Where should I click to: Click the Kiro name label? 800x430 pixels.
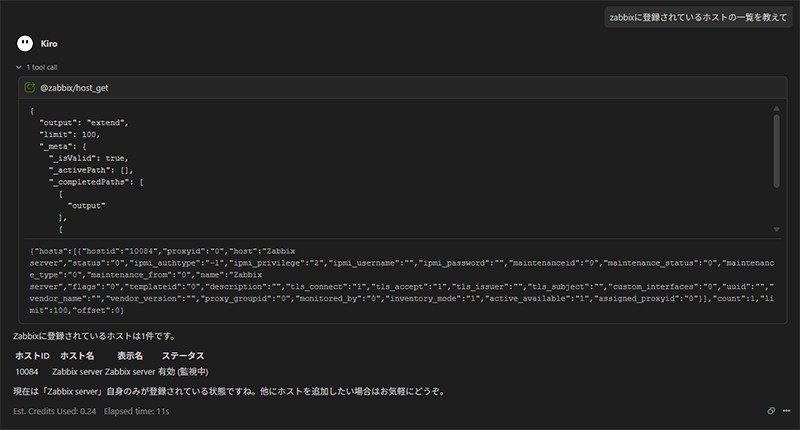(x=49, y=44)
